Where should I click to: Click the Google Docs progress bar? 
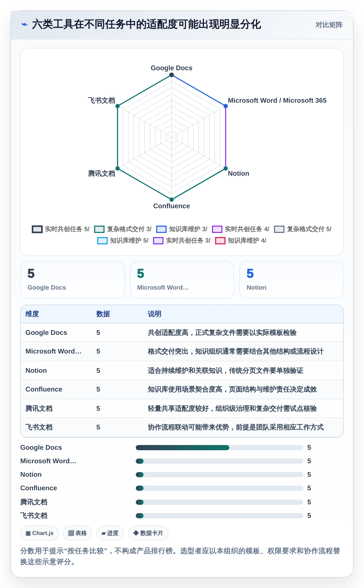tap(219, 447)
